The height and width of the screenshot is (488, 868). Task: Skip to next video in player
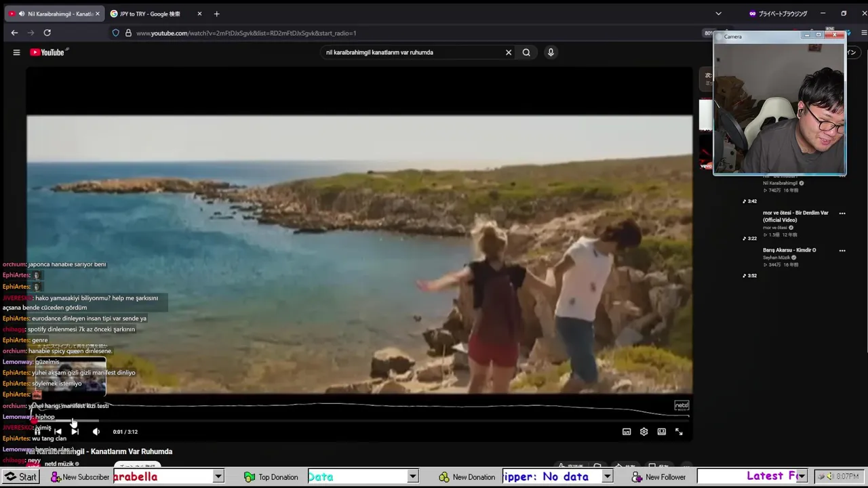[x=75, y=431]
